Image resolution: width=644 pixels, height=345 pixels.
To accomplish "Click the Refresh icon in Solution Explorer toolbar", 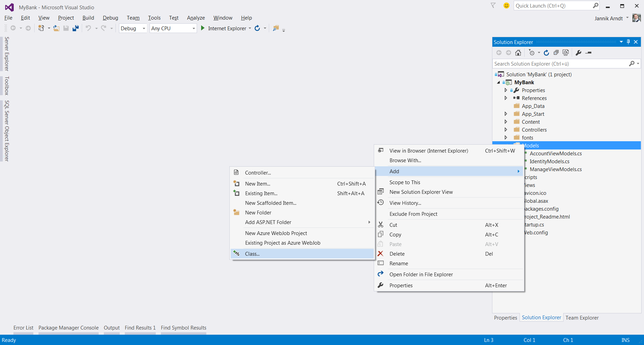I will [546, 53].
